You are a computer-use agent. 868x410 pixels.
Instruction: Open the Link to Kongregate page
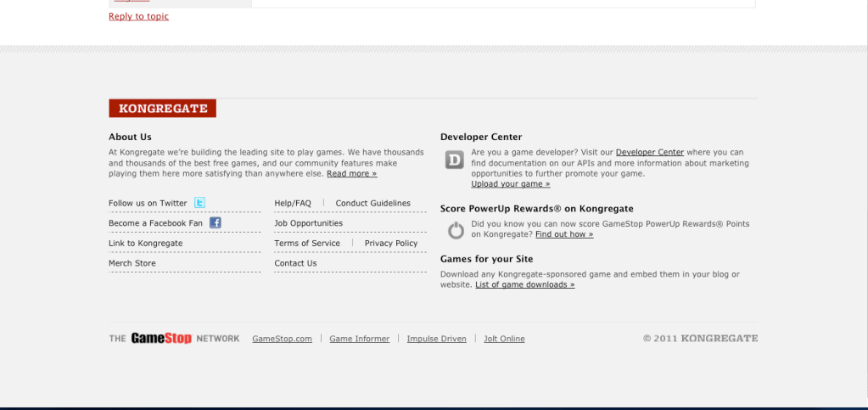[x=146, y=244]
